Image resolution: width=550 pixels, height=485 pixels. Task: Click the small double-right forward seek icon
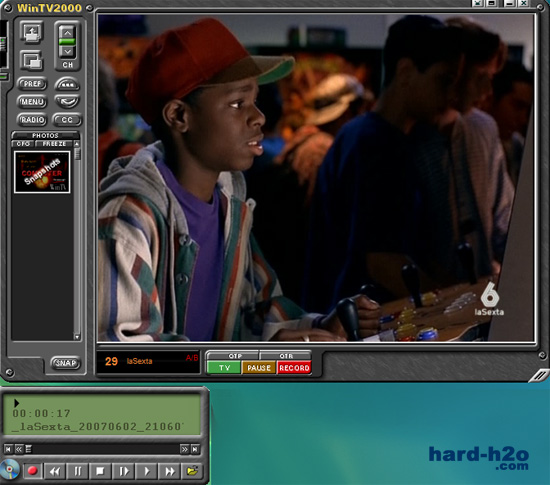click(184, 449)
